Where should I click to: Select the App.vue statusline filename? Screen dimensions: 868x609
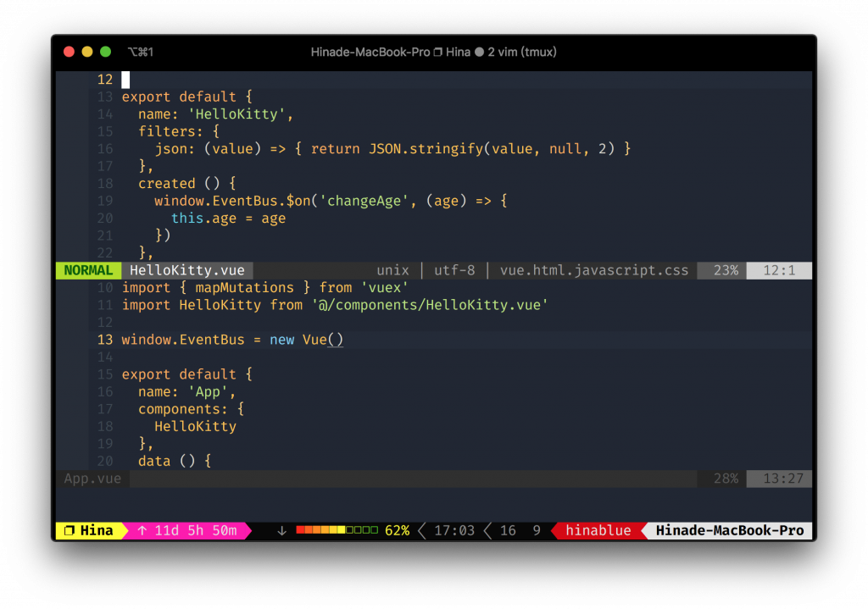[x=92, y=479]
